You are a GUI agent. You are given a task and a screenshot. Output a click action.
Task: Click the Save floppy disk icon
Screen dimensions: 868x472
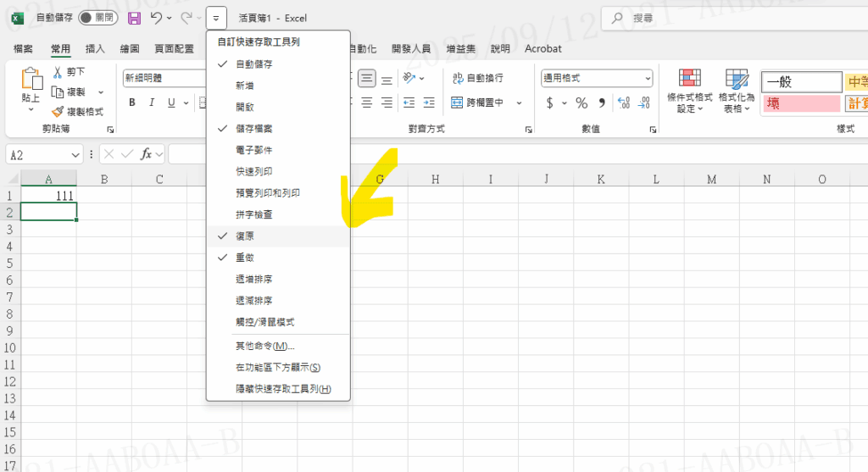click(134, 18)
